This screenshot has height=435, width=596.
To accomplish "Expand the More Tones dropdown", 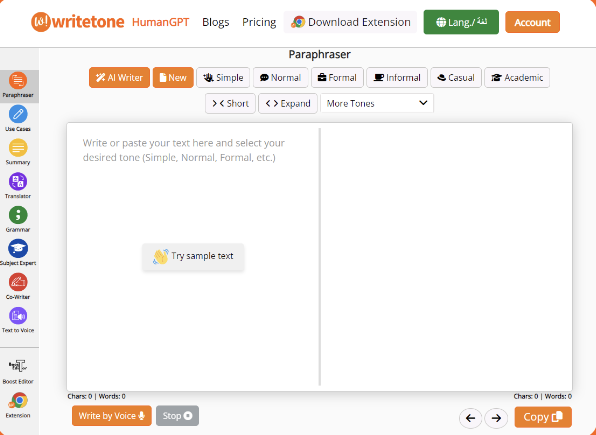I will (377, 103).
